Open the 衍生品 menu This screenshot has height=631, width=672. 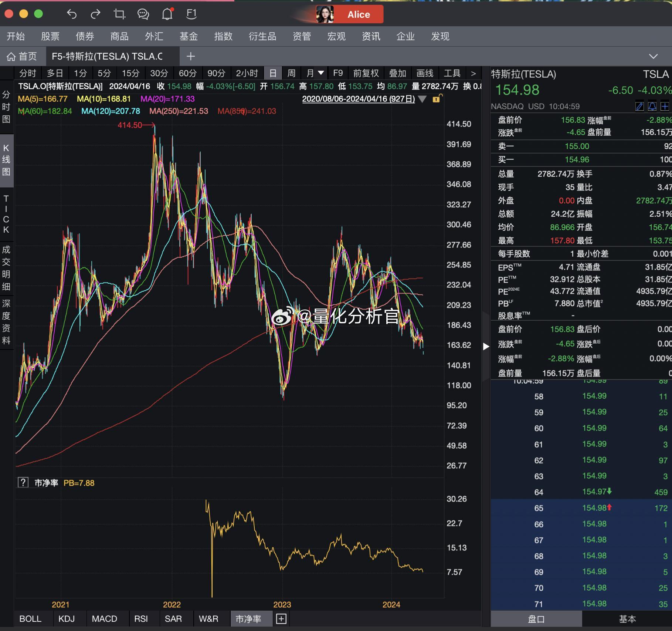[x=262, y=36]
